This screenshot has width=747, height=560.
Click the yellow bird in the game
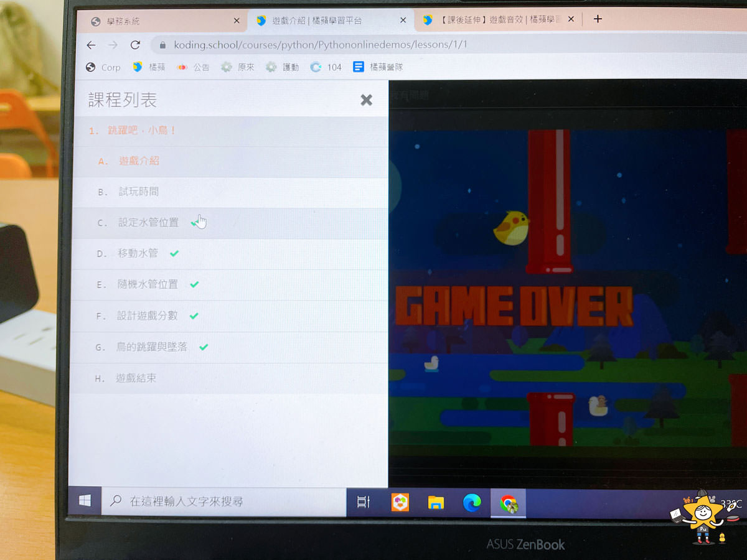click(x=512, y=228)
